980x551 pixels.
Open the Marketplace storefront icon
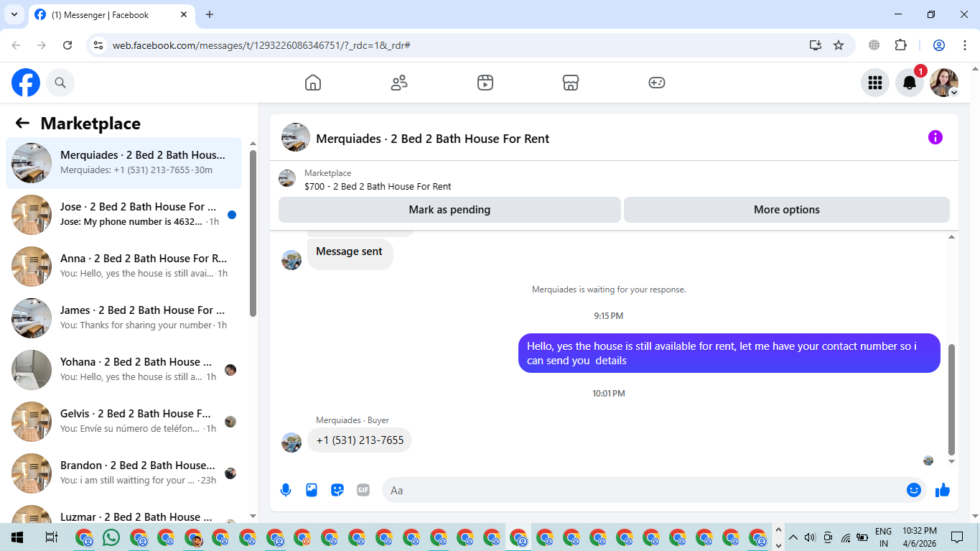[x=571, y=83]
